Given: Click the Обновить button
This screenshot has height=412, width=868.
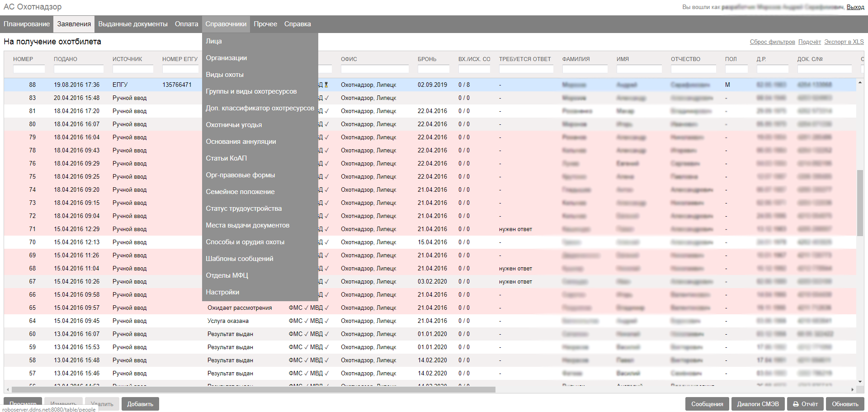Looking at the screenshot, I should pyautogui.click(x=845, y=404).
